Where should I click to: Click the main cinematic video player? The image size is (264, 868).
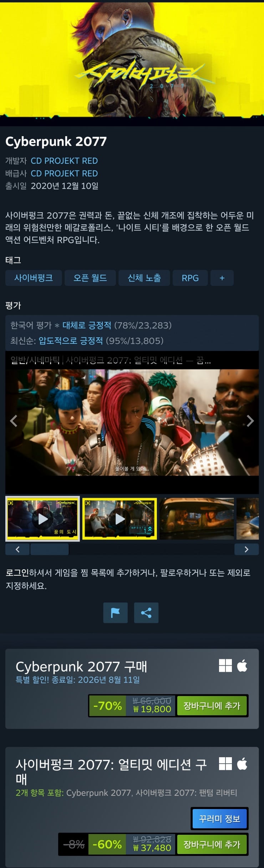point(132,422)
